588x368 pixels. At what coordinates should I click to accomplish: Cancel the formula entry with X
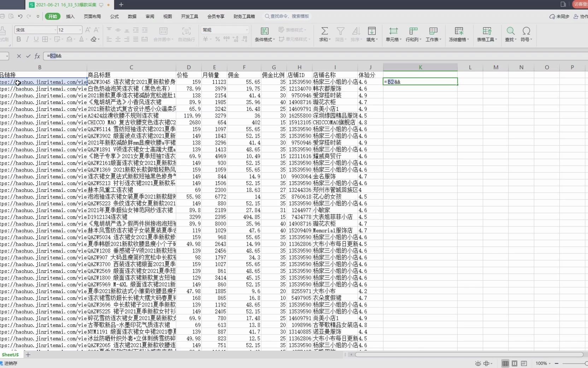[19, 56]
